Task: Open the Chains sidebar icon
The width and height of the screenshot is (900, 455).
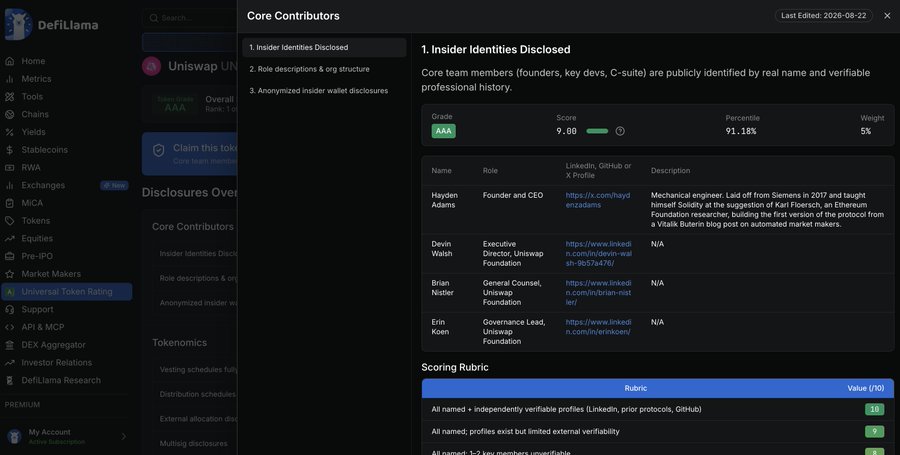Action: [10, 114]
